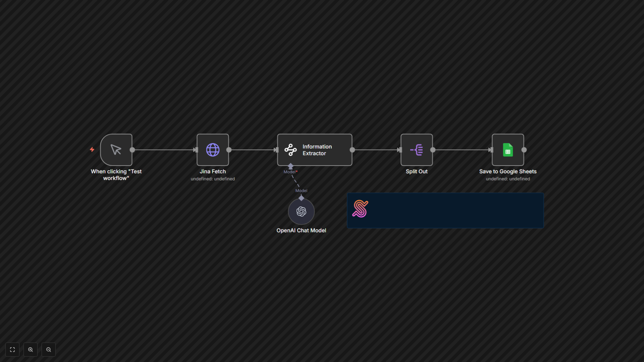Click OpenAI model diamond output connector
Screen dimensions: 644x362
301,198
